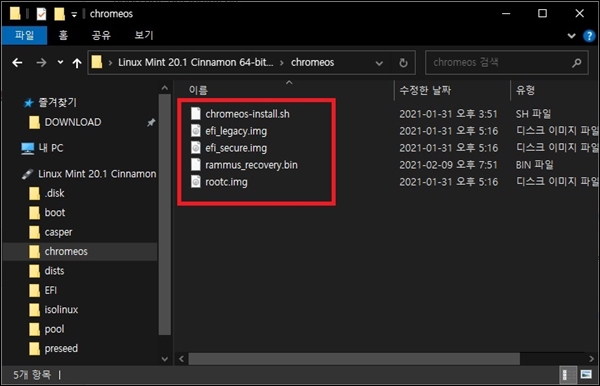Click the 2021-02-09 오후 7:51 date cell
This screenshot has width=600, height=386.
[x=448, y=165]
